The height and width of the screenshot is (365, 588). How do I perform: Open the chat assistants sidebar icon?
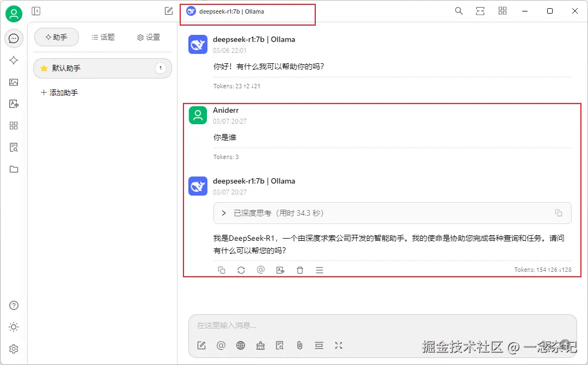coord(14,38)
